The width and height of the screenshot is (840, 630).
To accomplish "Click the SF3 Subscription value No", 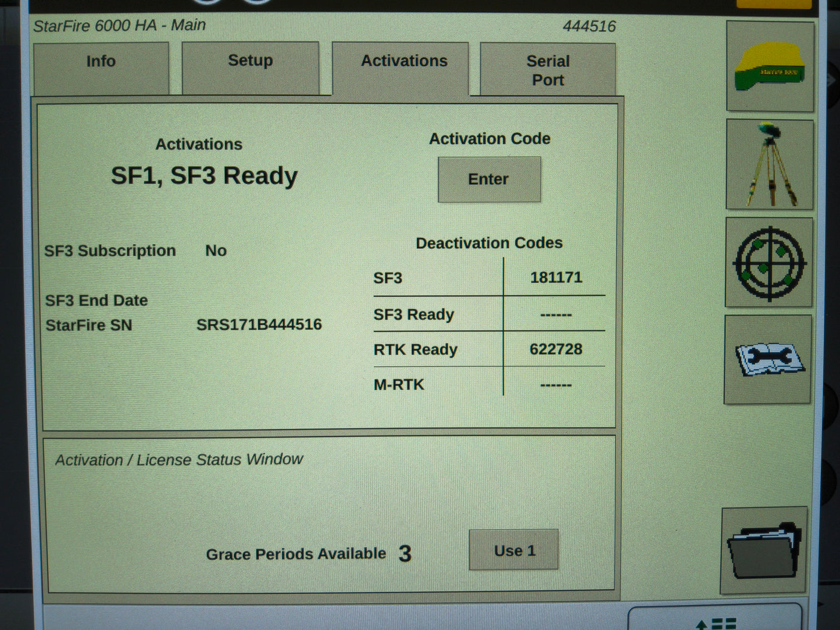I will coord(216,250).
